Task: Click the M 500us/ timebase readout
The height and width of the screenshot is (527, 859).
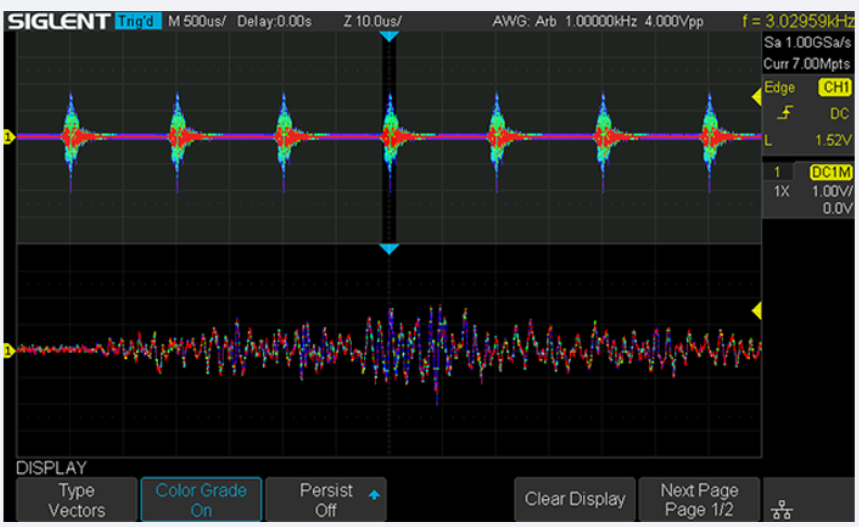Action: point(197,21)
